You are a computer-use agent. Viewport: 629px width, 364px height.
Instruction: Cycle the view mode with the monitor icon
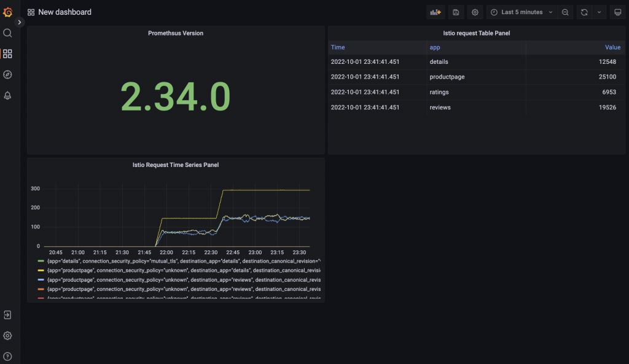coord(618,12)
